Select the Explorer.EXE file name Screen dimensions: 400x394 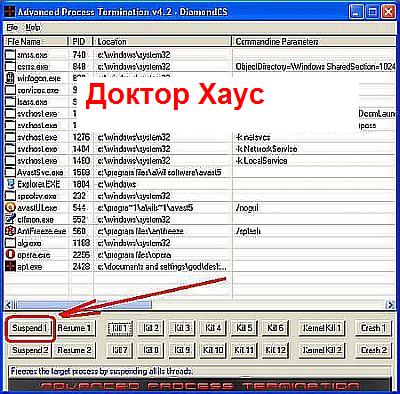[38, 184]
